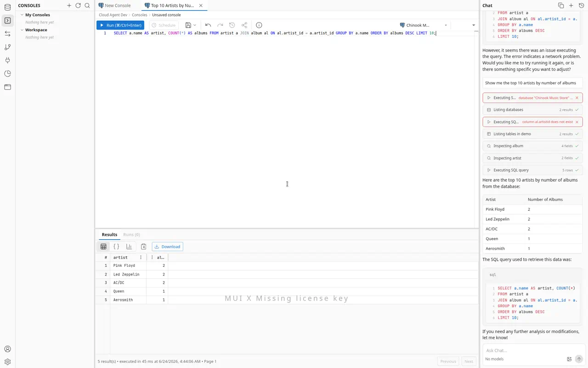Switch results to chart view
Screen dimensions: 588x368
pos(129,247)
